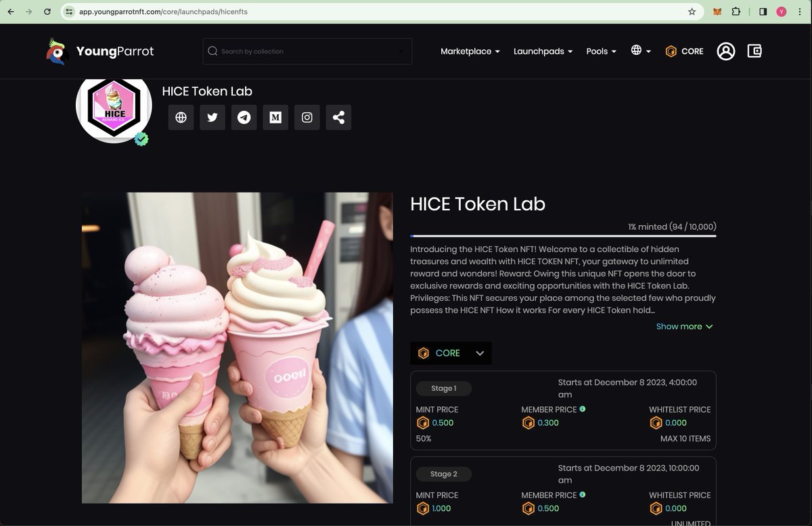This screenshot has height=526, width=812.
Task: Click the YoungParrot logo to go home
Action: click(x=99, y=51)
